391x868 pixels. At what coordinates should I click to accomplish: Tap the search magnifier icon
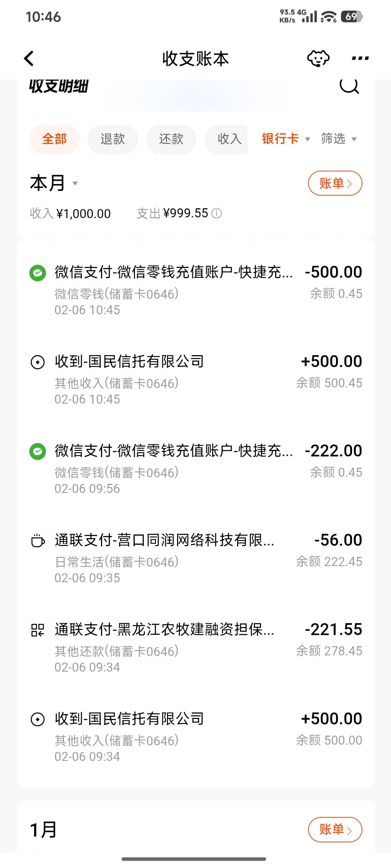(349, 86)
